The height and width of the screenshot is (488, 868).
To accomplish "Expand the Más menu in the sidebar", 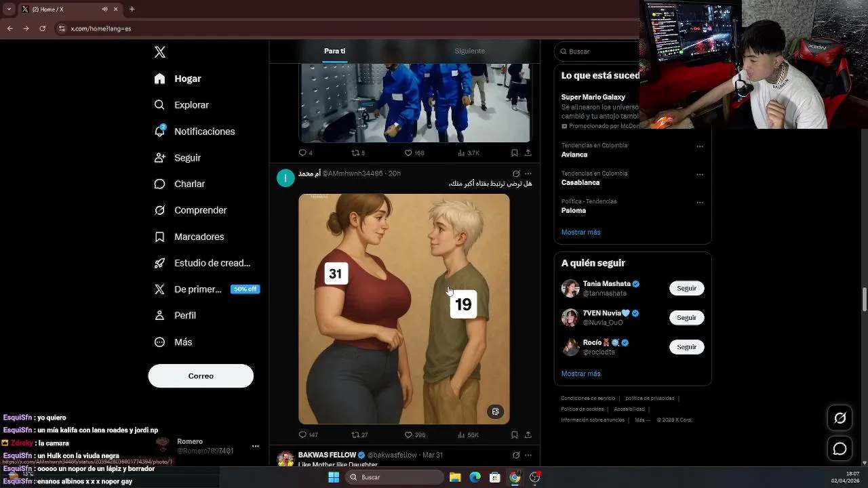I will pyautogui.click(x=173, y=342).
